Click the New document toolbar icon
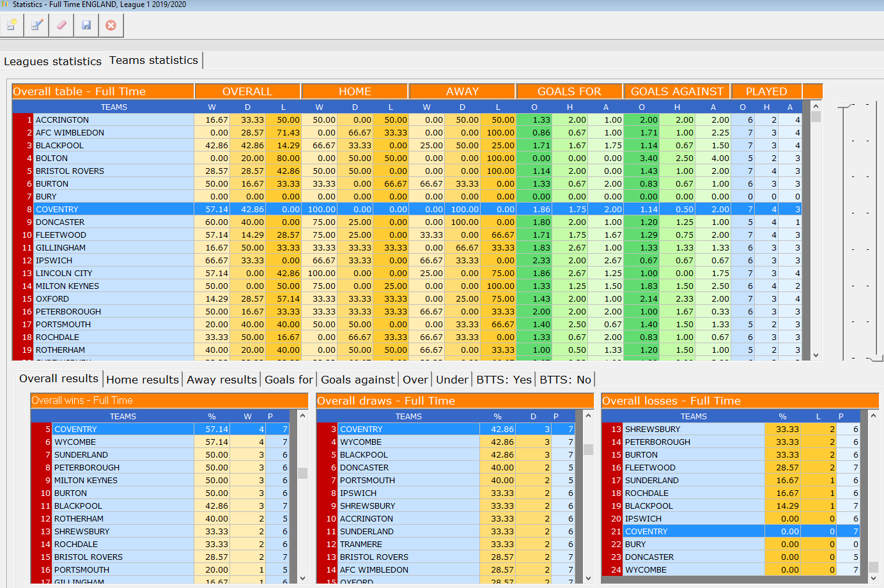Image resolution: width=884 pixels, height=588 pixels. (x=12, y=25)
